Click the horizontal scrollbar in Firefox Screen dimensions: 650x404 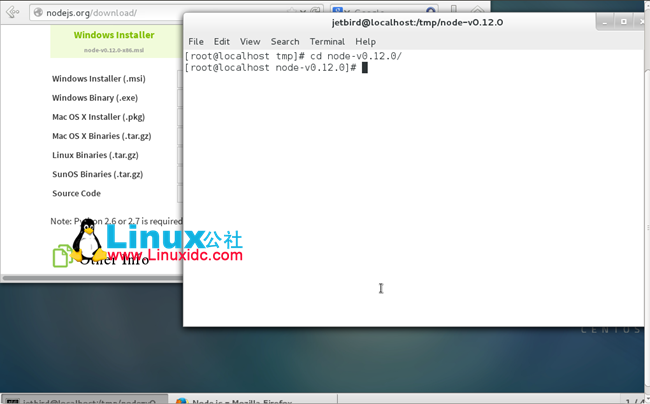[92, 278]
